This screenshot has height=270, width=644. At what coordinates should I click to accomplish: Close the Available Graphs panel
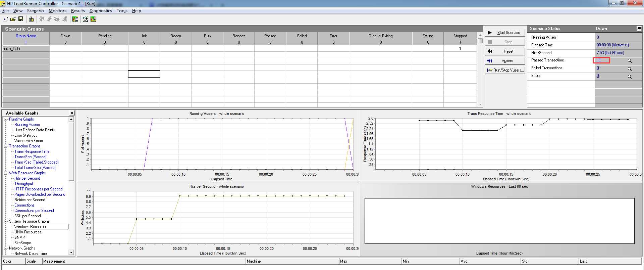tap(72, 113)
